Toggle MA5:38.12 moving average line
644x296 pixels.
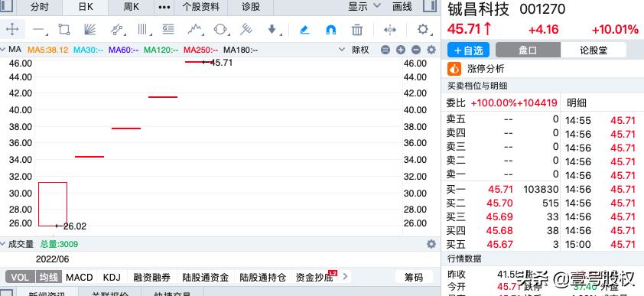click(x=47, y=50)
